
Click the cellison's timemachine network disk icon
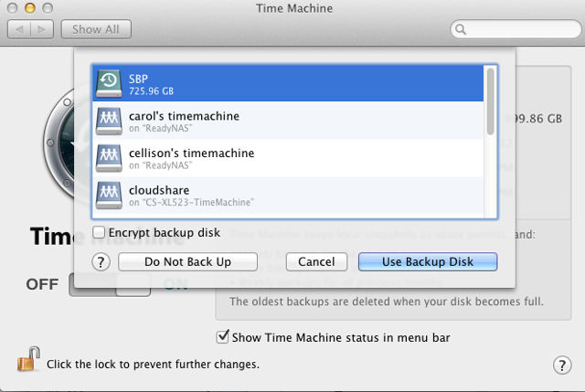click(x=109, y=158)
